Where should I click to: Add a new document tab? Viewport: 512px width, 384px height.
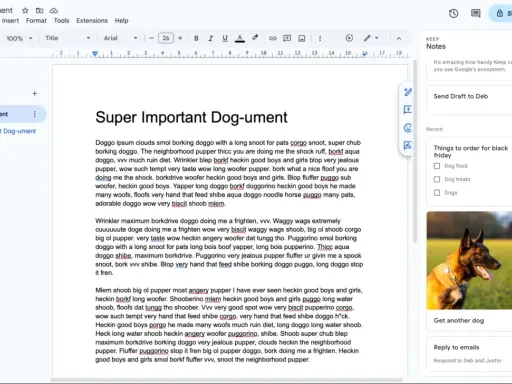[x=34, y=93]
